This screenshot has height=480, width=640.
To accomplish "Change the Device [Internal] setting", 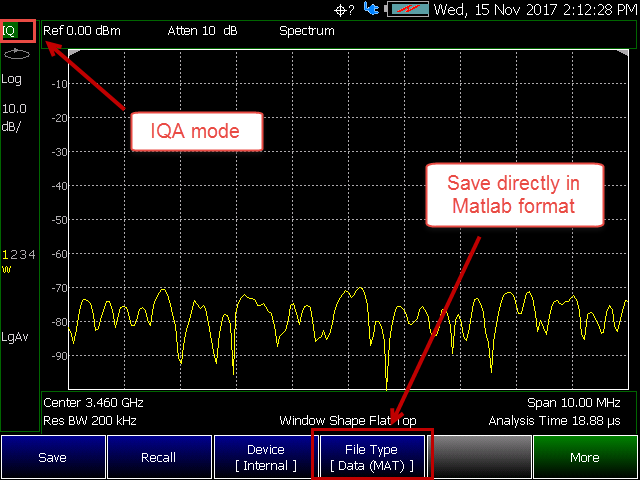I will (266, 457).
